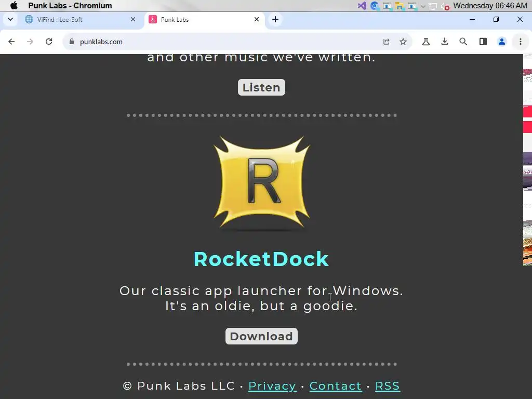
Task: Click the Apple logo in the menu bar
Action: point(14,5)
